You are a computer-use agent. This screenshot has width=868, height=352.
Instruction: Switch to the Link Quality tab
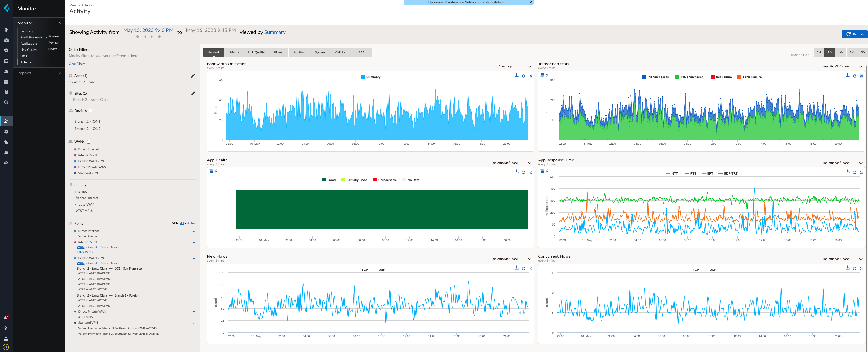pyautogui.click(x=256, y=52)
